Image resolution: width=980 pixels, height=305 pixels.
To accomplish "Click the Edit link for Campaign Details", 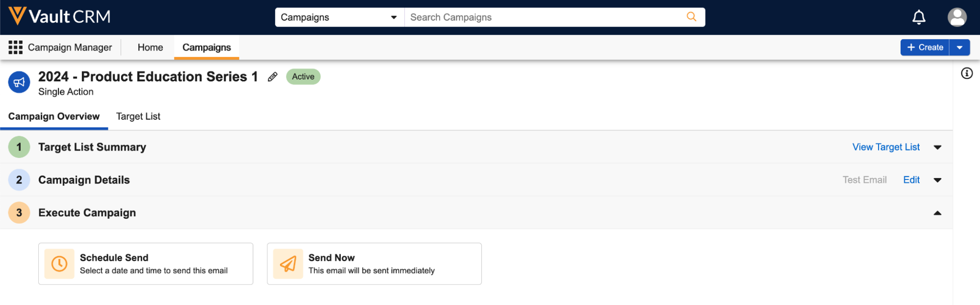I will click(x=911, y=180).
